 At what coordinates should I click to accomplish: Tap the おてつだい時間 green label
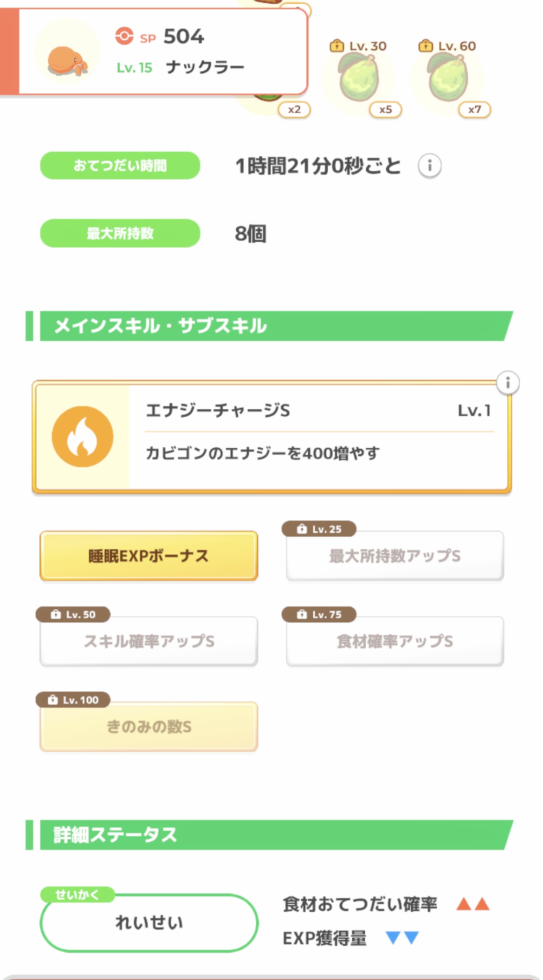(120, 166)
